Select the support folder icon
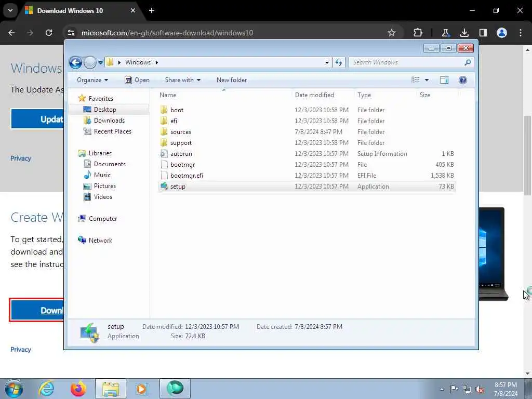This screenshot has width=532, height=399. (164, 142)
